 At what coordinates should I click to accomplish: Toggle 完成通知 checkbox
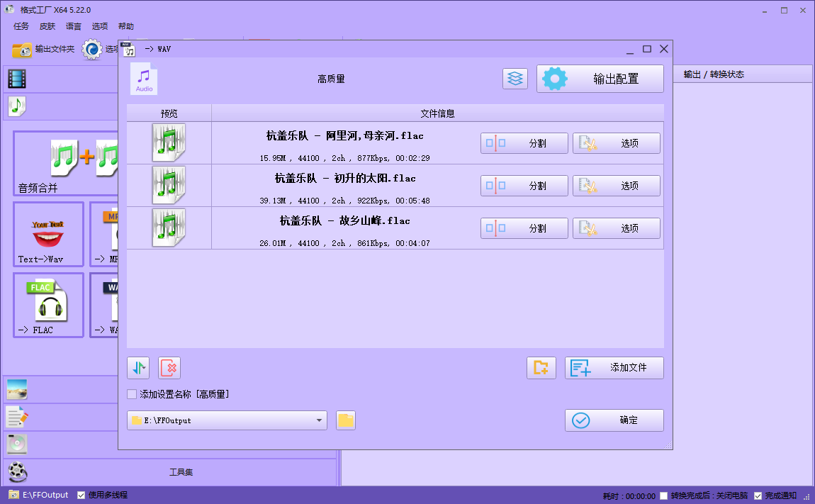[758, 495]
